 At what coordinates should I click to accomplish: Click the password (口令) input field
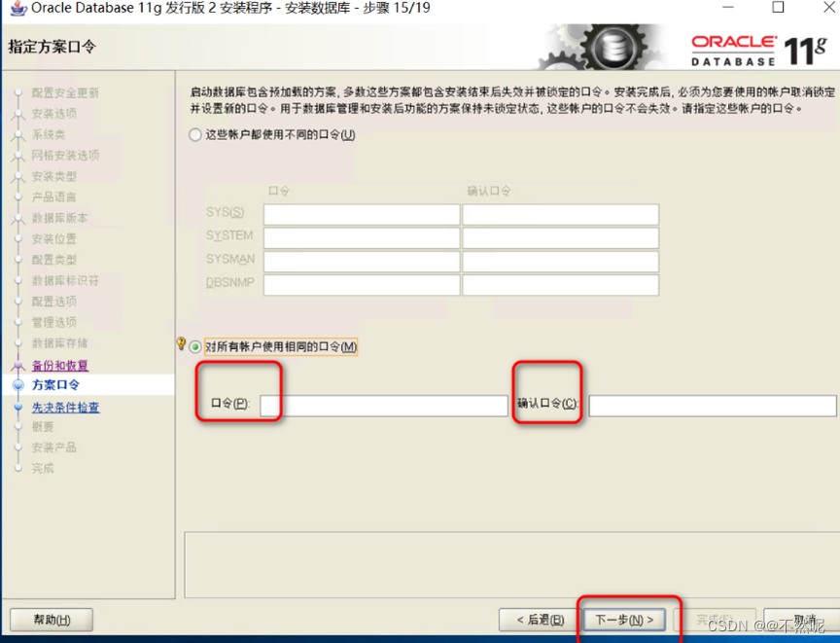pyautogui.click(x=384, y=406)
